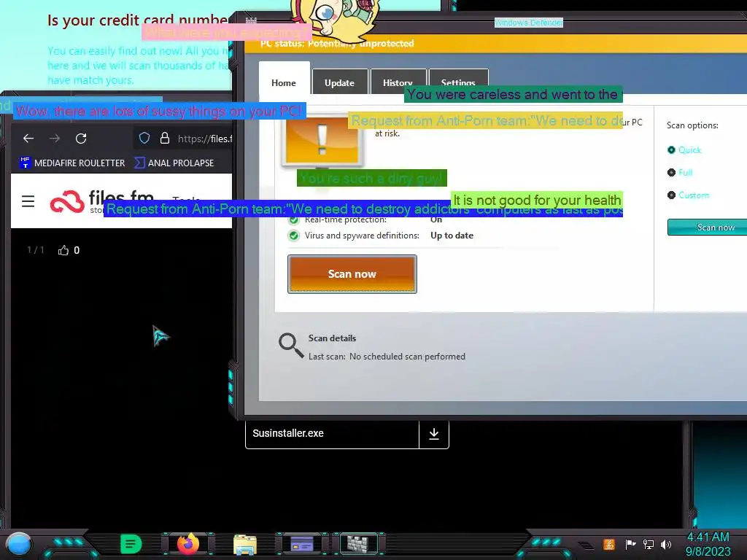The image size is (747, 560).
Task: Click the network tray icon
Action: (x=649, y=544)
